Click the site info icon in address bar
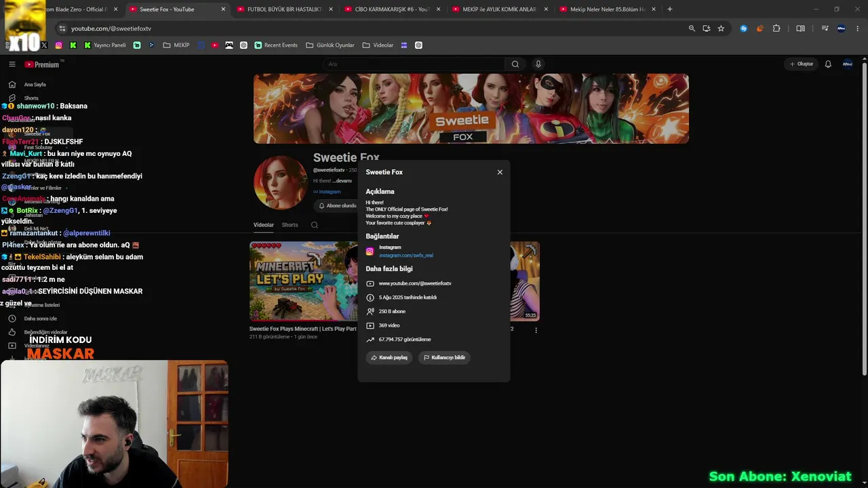The height and width of the screenshot is (488, 868). 62,28
